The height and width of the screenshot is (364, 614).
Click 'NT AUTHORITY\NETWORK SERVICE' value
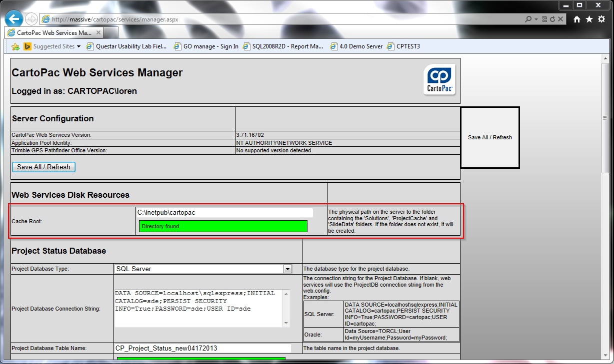click(x=284, y=143)
